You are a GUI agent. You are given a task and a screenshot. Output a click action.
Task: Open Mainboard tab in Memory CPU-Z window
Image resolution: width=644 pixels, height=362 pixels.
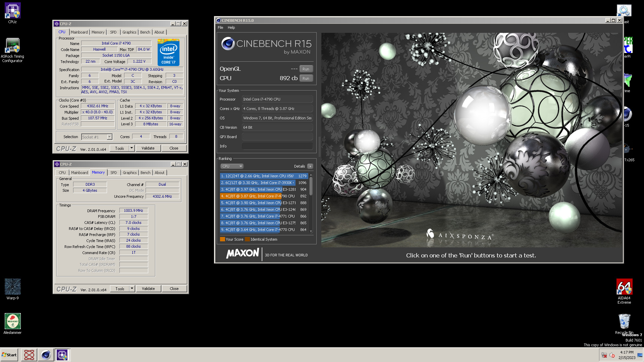(79, 173)
